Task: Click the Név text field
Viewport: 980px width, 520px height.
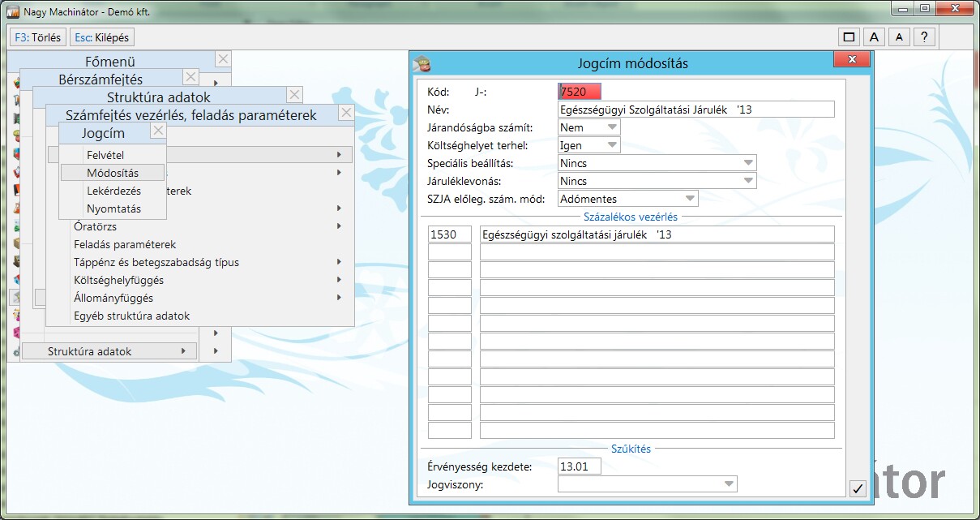Action: tap(695, 110)
